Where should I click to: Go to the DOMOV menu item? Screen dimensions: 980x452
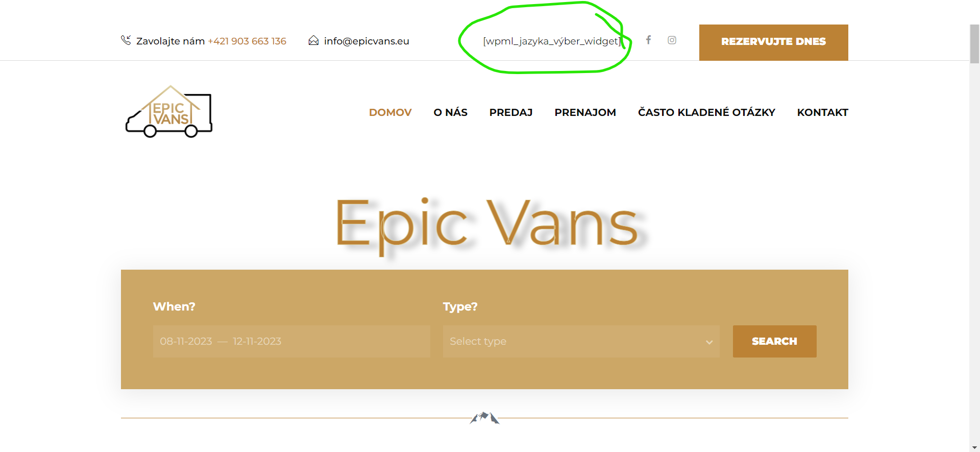point(390,112)
